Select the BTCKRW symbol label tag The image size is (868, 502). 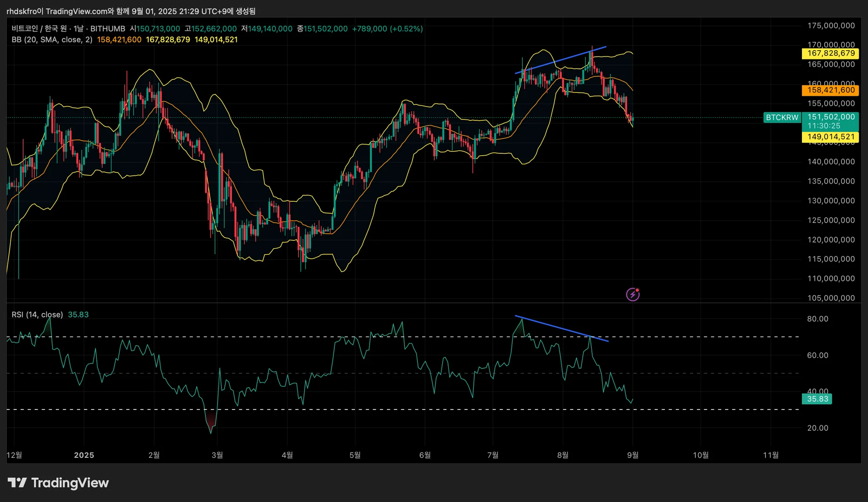tap(782, 118)
